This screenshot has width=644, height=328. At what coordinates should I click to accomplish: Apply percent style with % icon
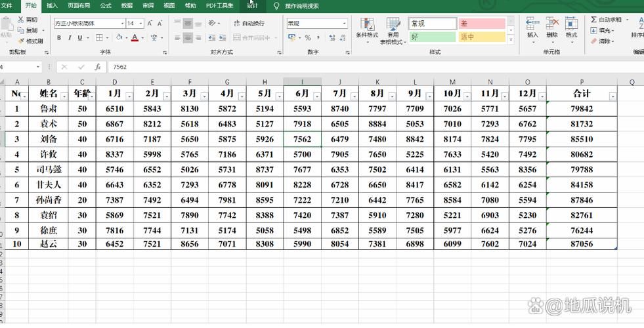[x=308, y=38]
